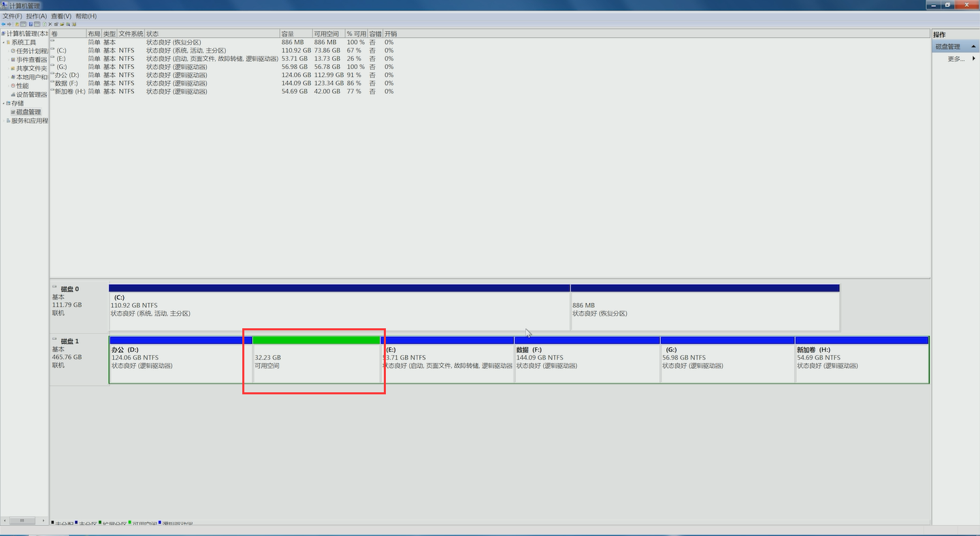Click the disk icon of the 新加卷 (H:) row
Image resolution: width=980 pixels, height=536 pixels.
[53, 91]
